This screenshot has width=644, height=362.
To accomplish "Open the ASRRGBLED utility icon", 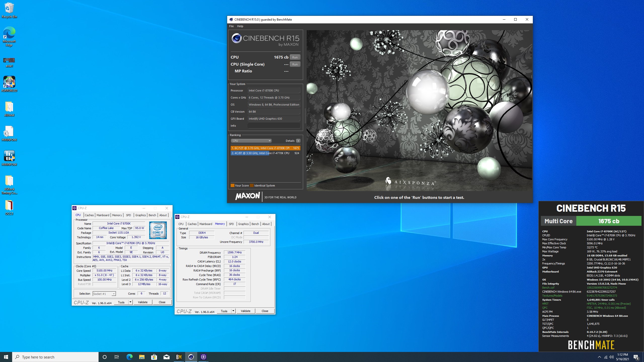I will [x=9, y=84].
